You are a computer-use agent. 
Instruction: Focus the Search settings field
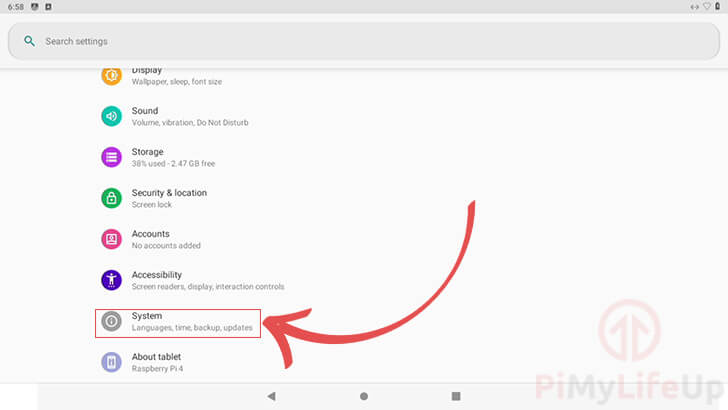coord(364,41)
